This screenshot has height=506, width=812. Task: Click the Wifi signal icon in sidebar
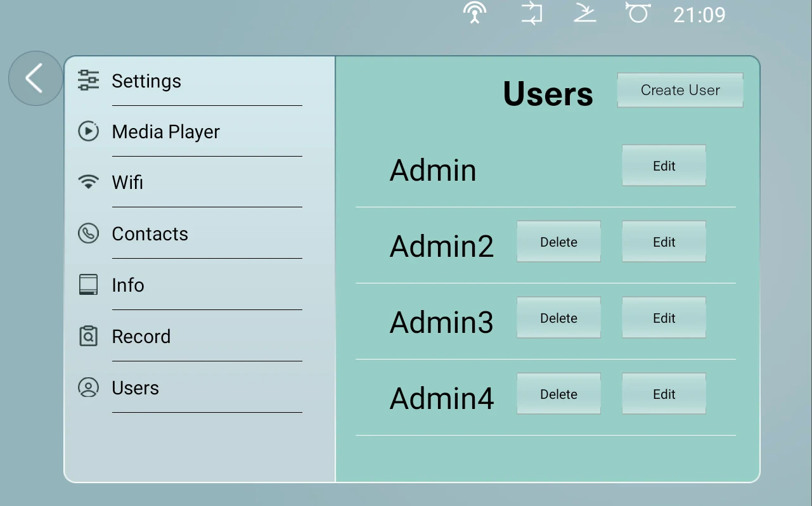click(88, 183)
